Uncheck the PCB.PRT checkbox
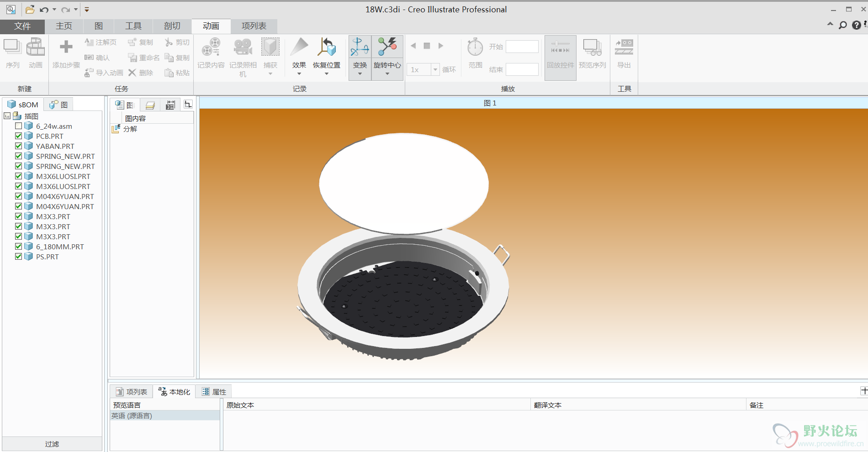The height and width of the screenshot is (452, 868). (x=18, y=136)
